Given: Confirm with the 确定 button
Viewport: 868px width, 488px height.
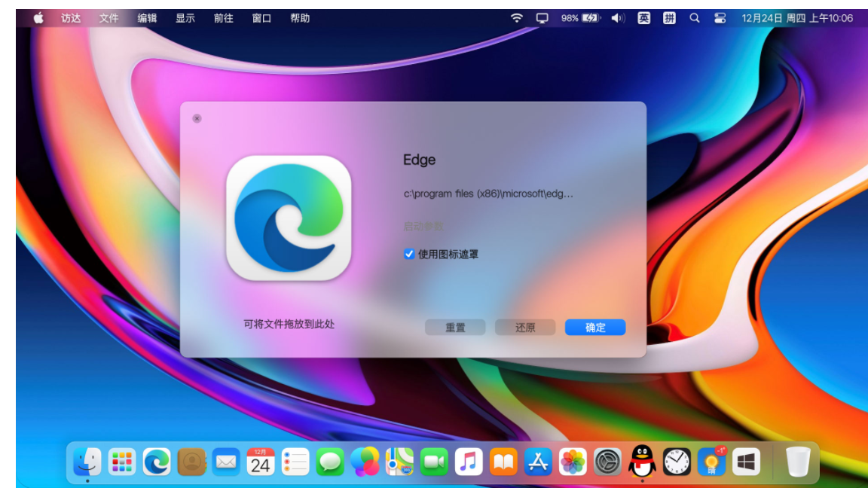Looking at the screenshot, I should pyautogui.click(x=595, y=328).
